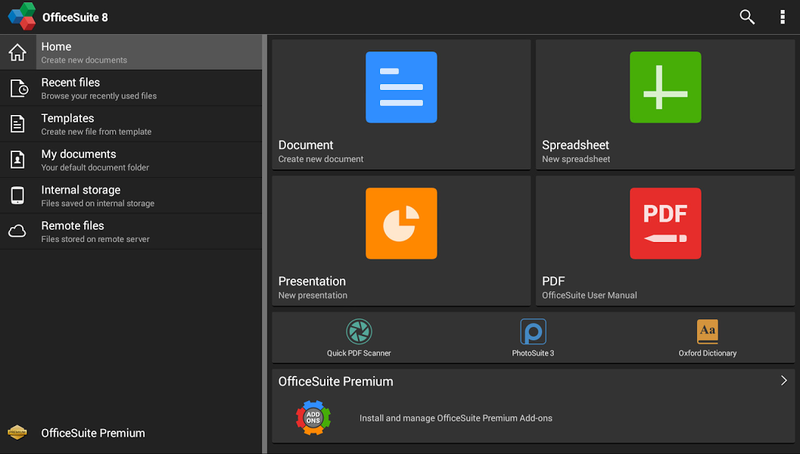Select Home in the sidebar
Image resolution: width=800 pixels, height=454 pixels.
(131, 52)
